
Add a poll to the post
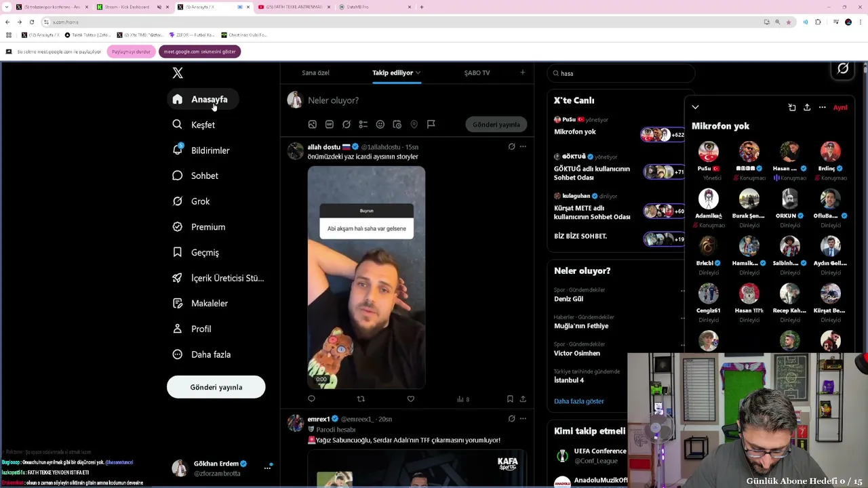point(363,125)
